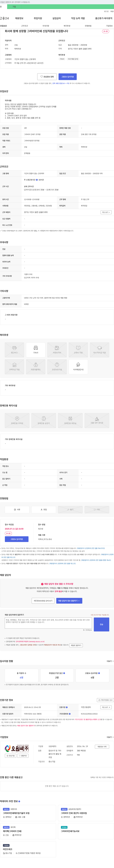Click the 직장대출제도 welfare icon
Viewport: 114px width, 868px height.
pos(36,367)
